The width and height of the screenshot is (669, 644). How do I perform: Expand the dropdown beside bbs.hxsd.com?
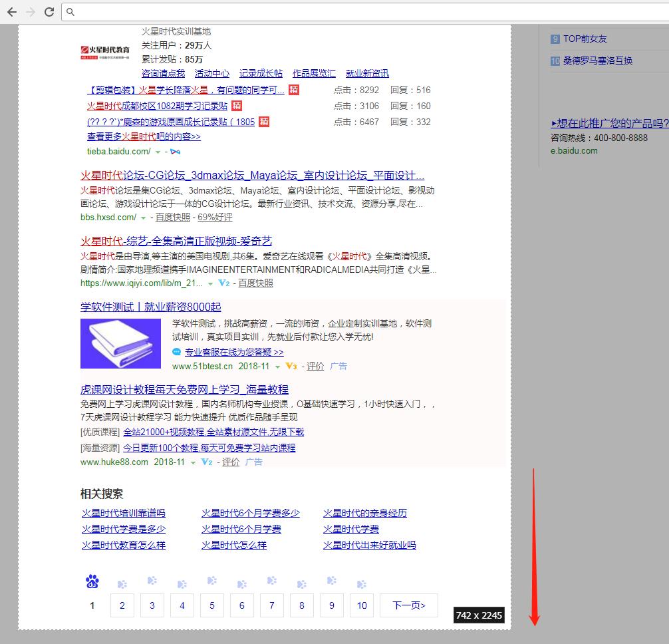144,217
